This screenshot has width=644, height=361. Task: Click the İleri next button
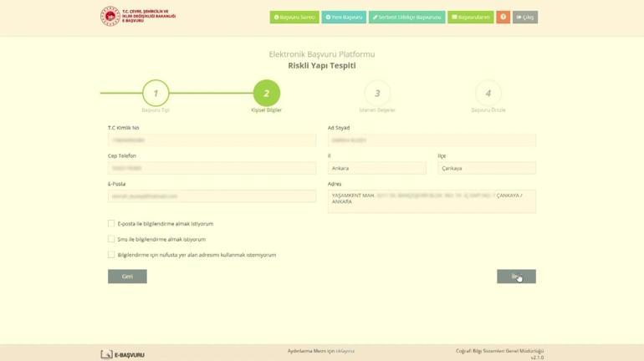(x=516, y=277)
